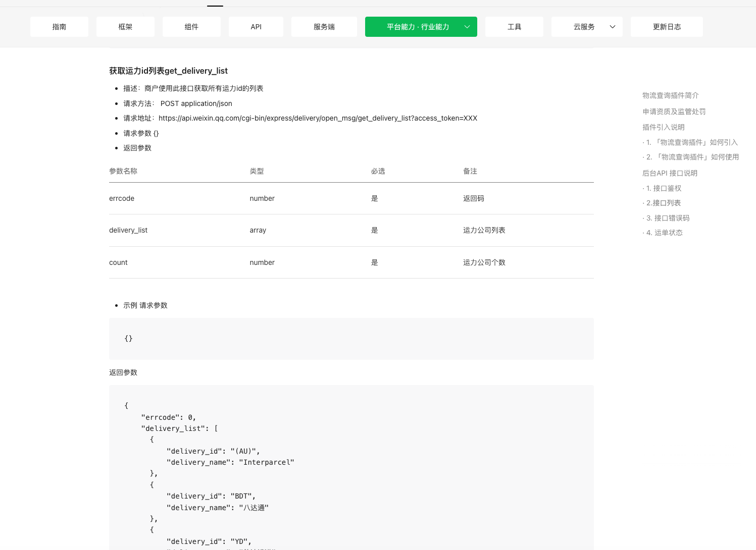The image size is (756, 550).
Task: Click the "delivery_name": "Interparcel" line
Action: tap(230, 462)
